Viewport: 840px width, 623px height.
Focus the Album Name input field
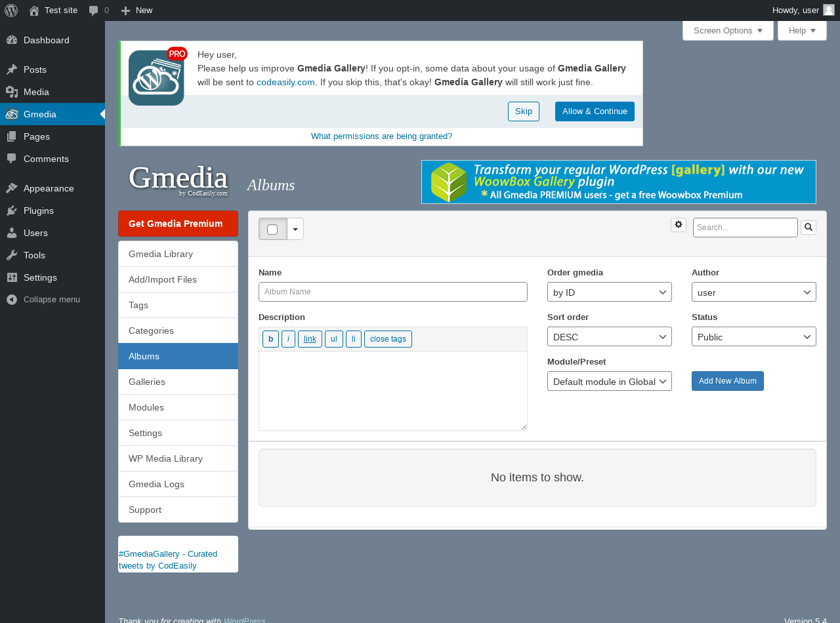(393, 292)
